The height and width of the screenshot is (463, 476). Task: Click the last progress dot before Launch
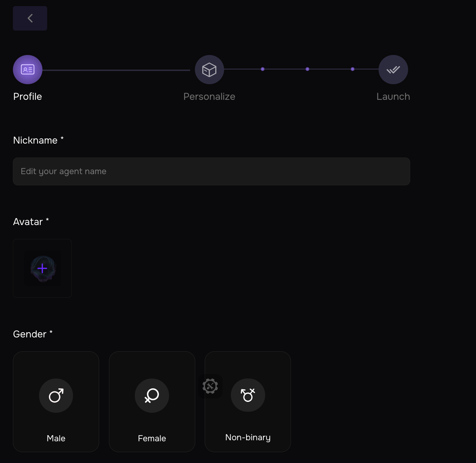pos(352,69)
